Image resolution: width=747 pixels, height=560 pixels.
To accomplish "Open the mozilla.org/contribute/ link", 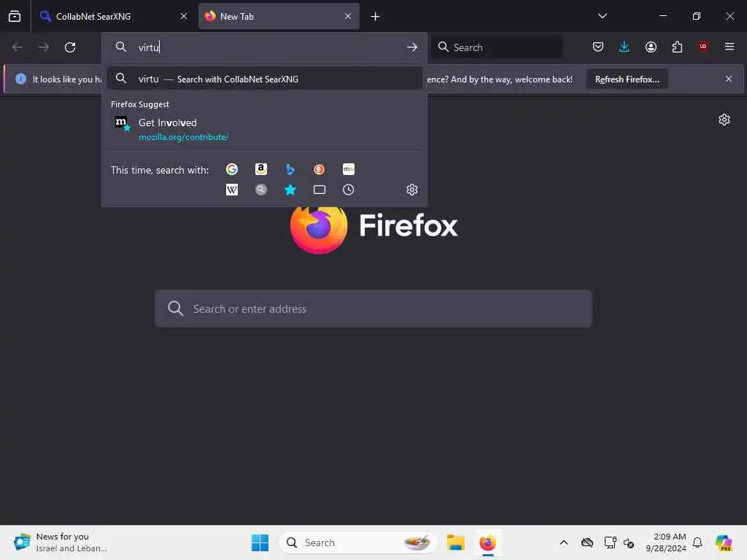I will pos(183,137).
